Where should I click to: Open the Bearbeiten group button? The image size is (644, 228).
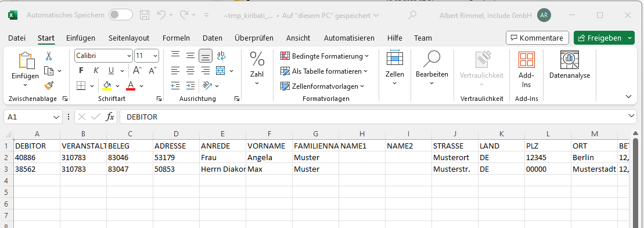(x=431, y=68)
